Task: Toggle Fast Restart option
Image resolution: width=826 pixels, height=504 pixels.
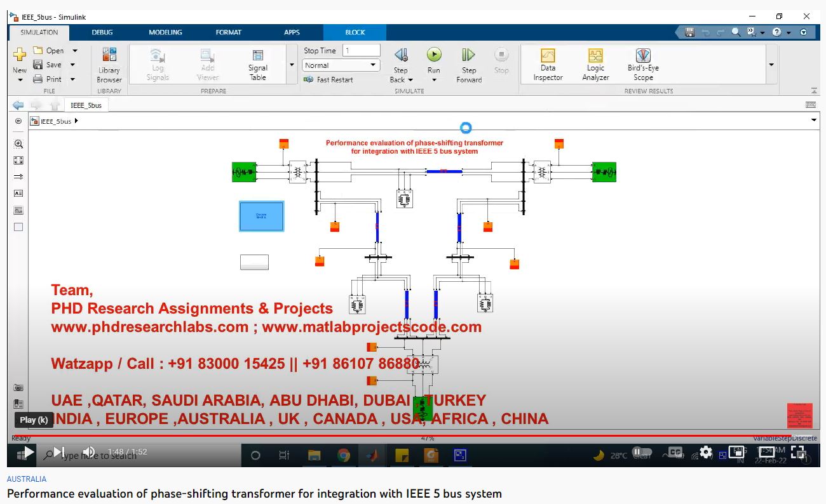Action: [328, 80]
